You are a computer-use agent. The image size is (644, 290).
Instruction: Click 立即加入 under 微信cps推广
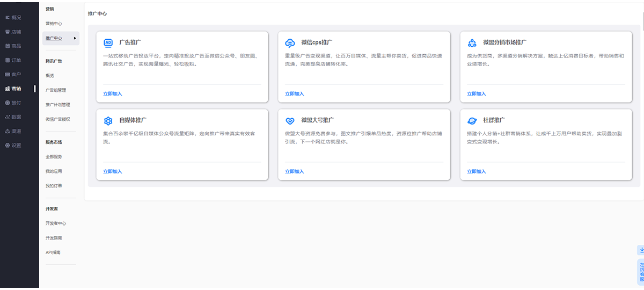[295, 93]
